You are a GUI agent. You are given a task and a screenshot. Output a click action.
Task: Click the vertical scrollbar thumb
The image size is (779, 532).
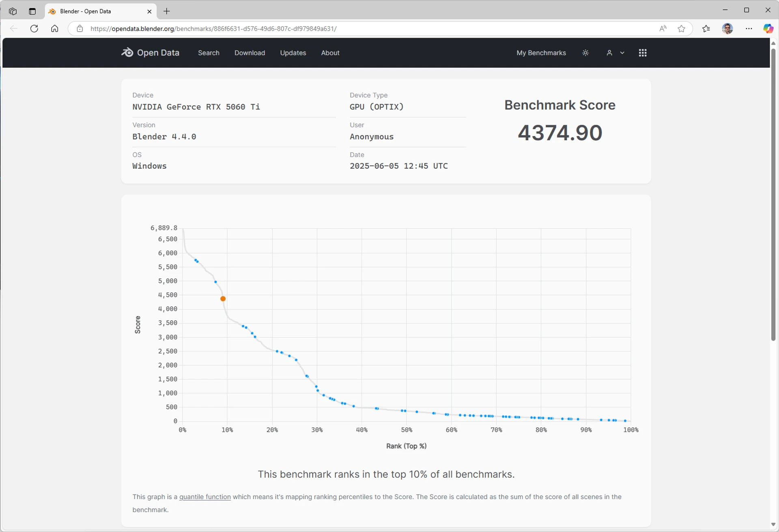[x=773, y=195]
